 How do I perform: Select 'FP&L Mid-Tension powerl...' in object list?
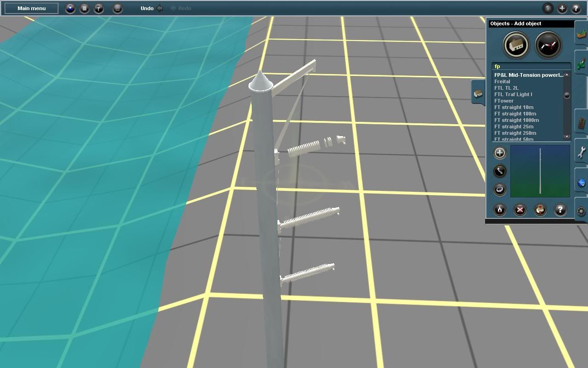point(528,75)
